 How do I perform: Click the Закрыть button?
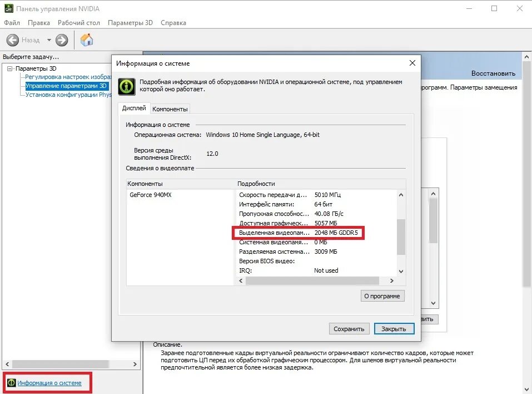tap(394, 329)
